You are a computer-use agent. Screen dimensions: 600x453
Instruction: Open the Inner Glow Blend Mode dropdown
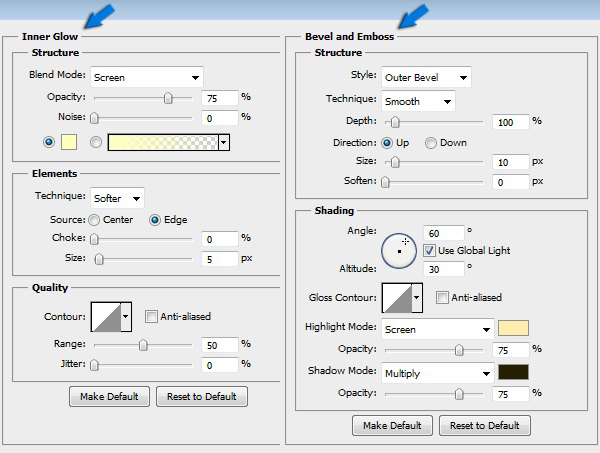[146, 76]
